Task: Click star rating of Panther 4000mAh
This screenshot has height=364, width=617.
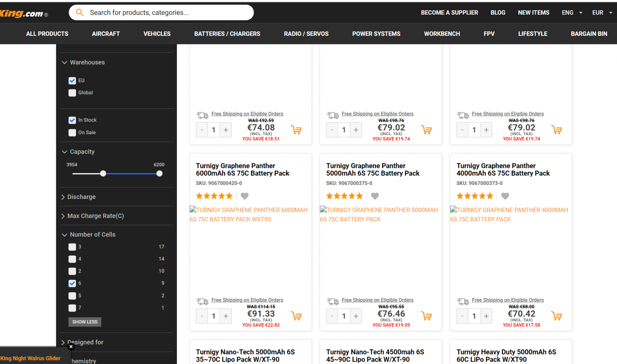Action: [x=475, y=196]
